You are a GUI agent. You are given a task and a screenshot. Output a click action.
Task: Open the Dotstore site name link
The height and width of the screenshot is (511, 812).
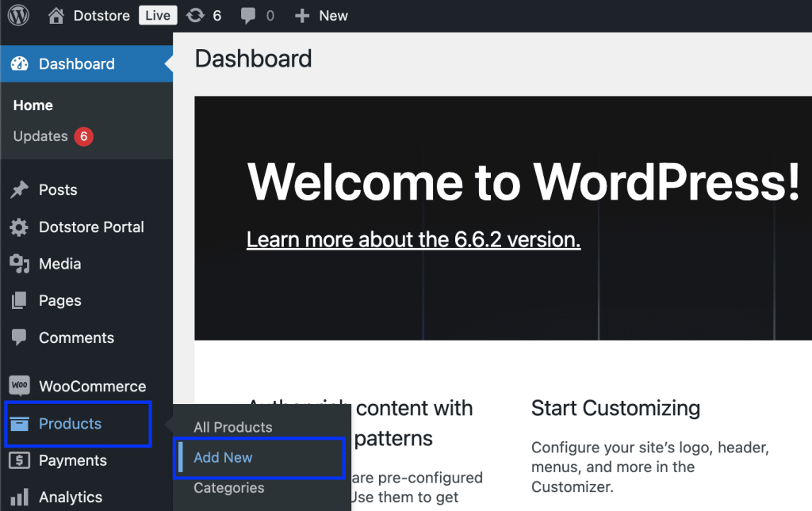[x=101, y=16]
